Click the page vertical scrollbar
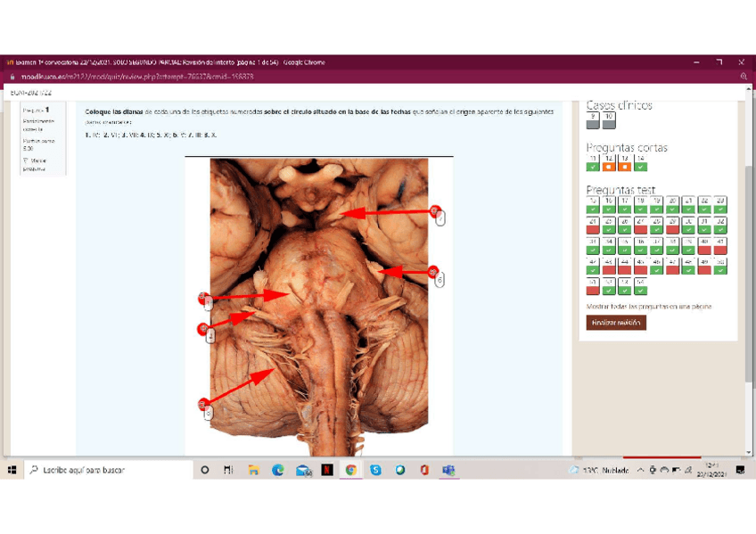 [x=749, y=267]
